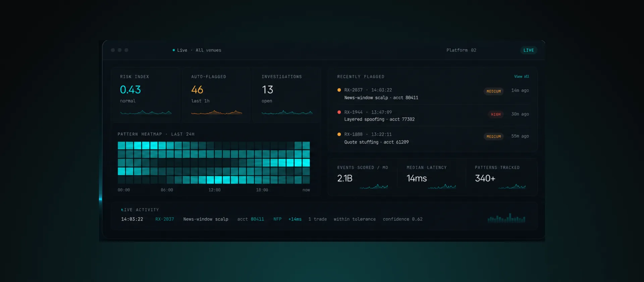The image size is (644, 282).
Task: Click the 55m ago timestamp
Action: 520,136
